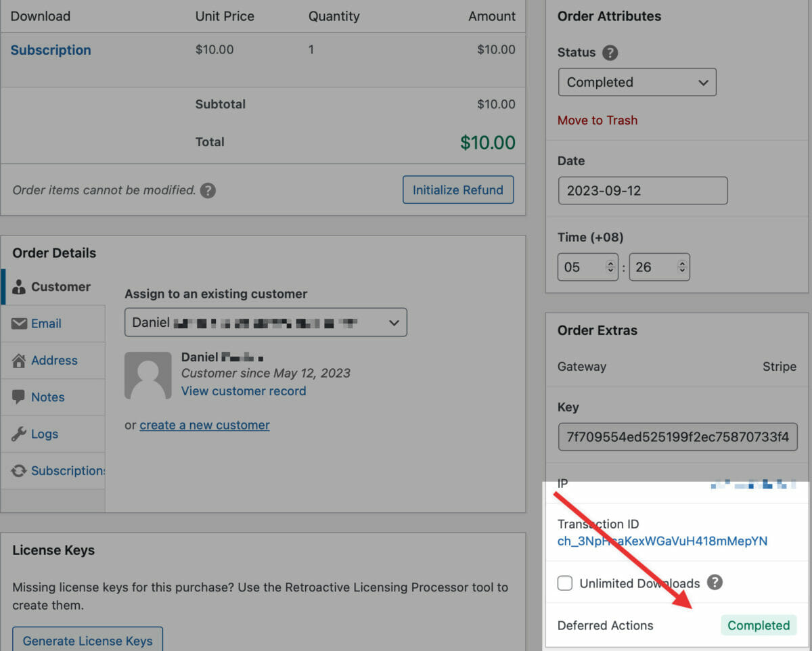Image resolution: width=812 pixels, height=651 pixels.
Task: Open the View customer record link
Action: 244,391
